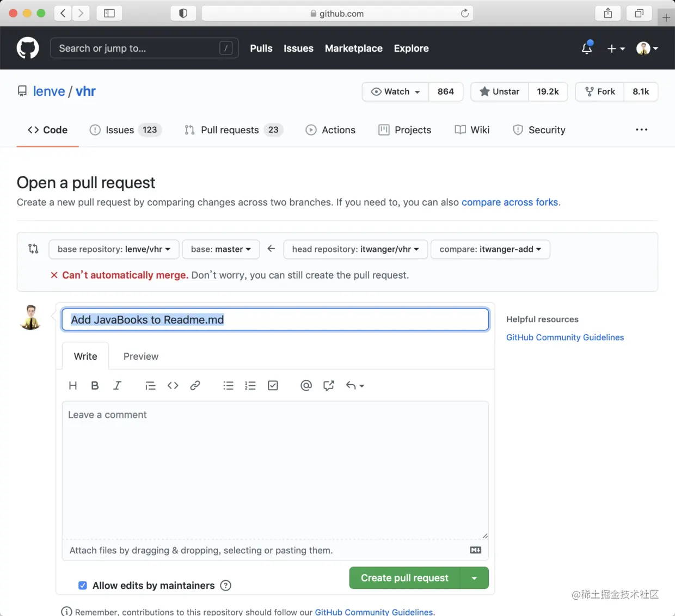Reload the page in Safari
The image size is (675, 616).
click(x=464, y=13)
